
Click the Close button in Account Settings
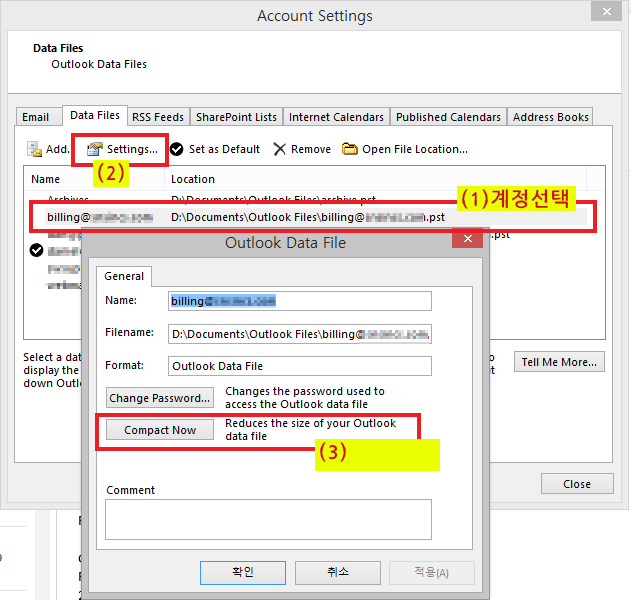tap(577, 483)
